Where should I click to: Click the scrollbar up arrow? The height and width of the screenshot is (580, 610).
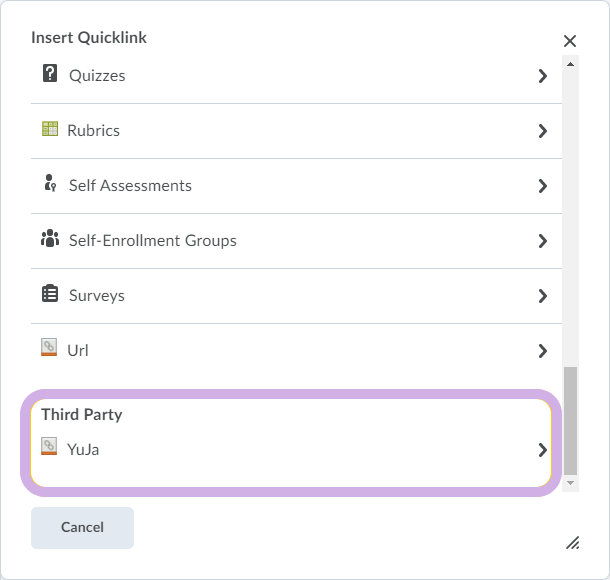[x=570, y=64]
